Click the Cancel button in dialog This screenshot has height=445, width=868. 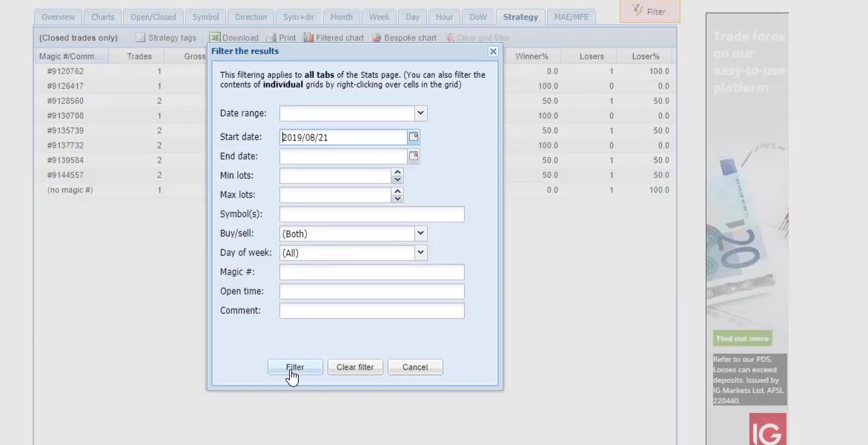415,367
